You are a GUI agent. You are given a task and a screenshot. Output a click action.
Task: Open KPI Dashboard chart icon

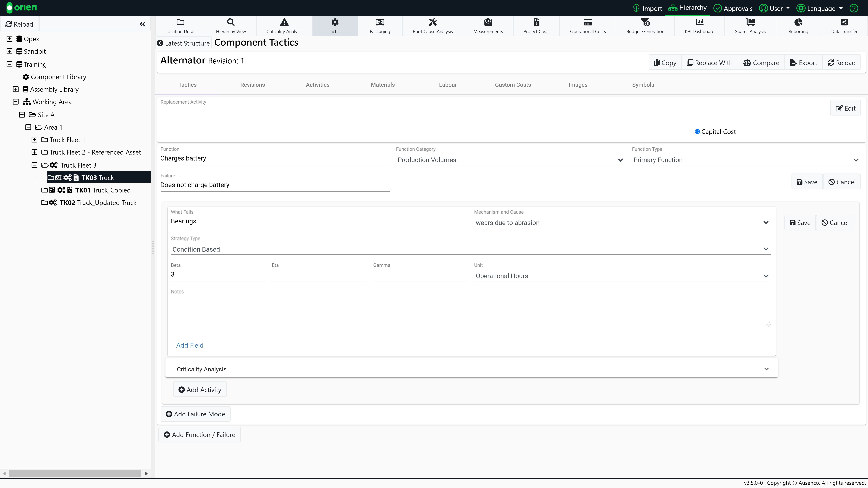[700, 22]
